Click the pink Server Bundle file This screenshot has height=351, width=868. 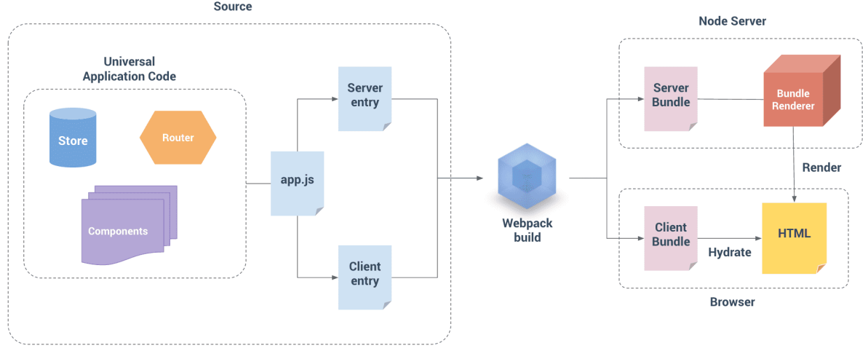coord(671,99)
